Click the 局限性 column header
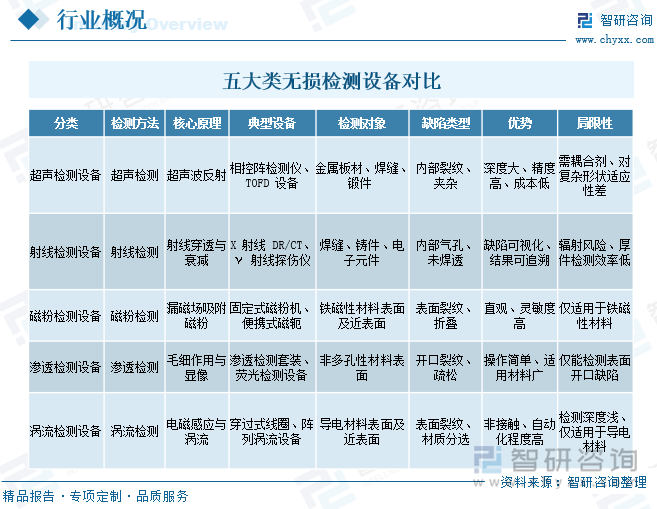This screenshot has height=509, width=657. coord(595,123)
